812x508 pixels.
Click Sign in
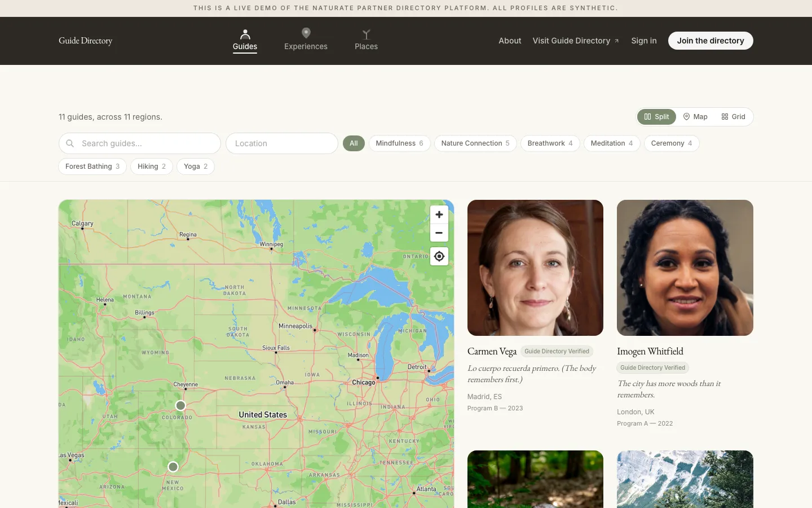coord(644,41)
